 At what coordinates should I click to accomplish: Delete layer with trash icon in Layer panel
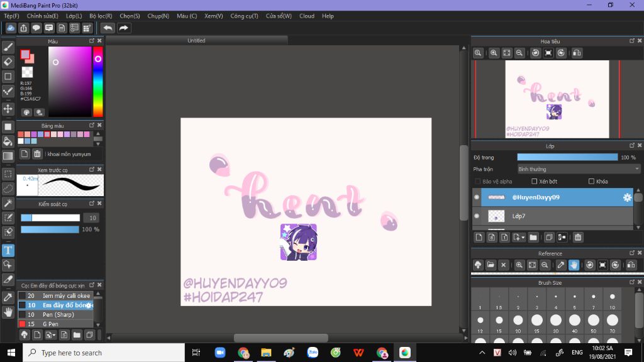[578, 237]
